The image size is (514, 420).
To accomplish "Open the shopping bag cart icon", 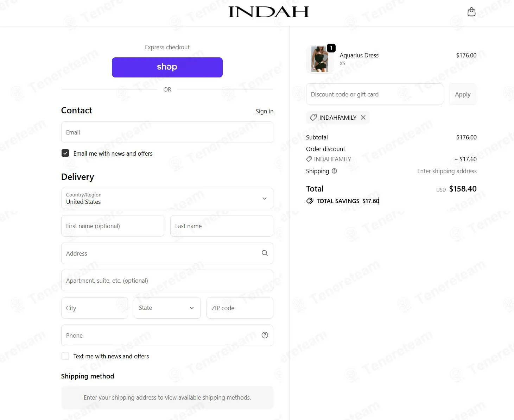I will (471, 12).
